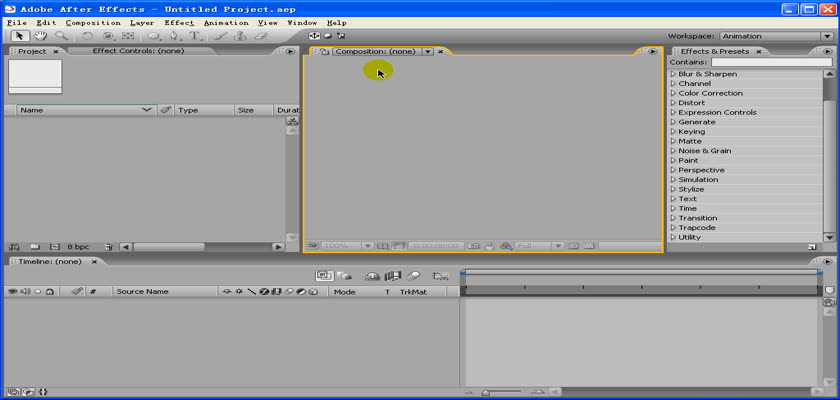Open the Project flowchart view icon
840x400 pixels.
coord(292,122)
